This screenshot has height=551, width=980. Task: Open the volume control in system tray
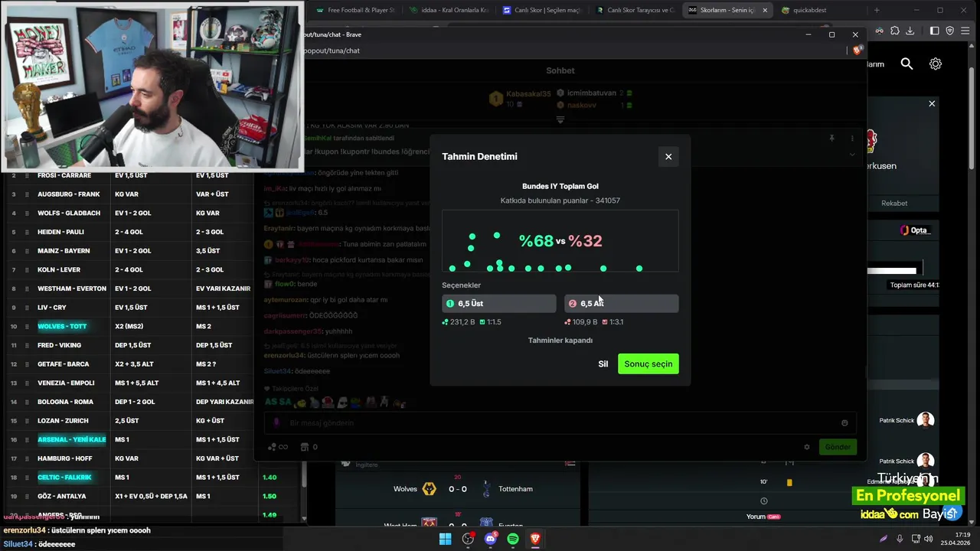[929, 539]
